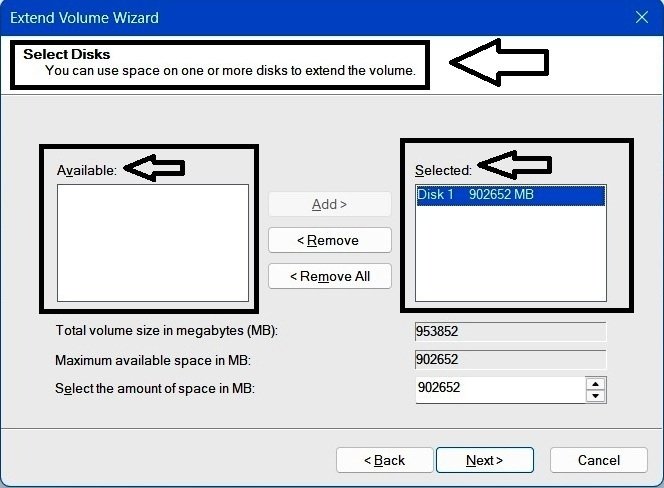Click the Extend Volume Wizard title text
This screenshot has height=488, width=664.
click(x=84, y=18)
